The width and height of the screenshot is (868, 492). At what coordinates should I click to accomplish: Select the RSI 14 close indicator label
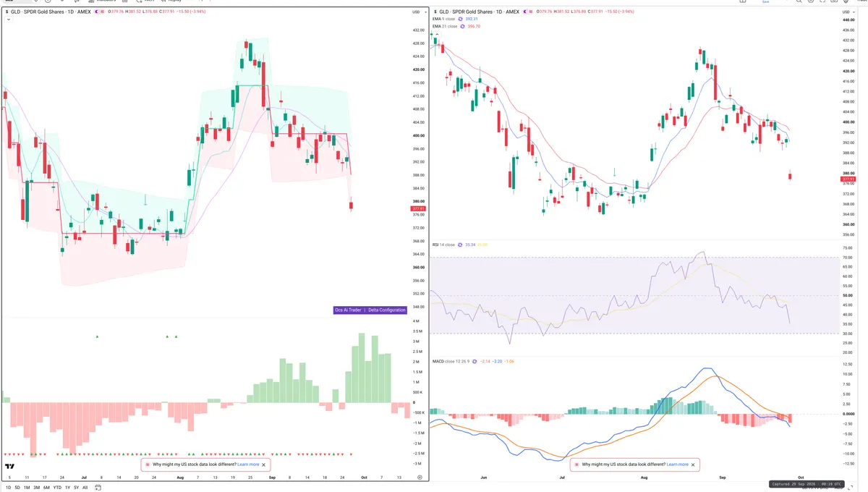444,245
